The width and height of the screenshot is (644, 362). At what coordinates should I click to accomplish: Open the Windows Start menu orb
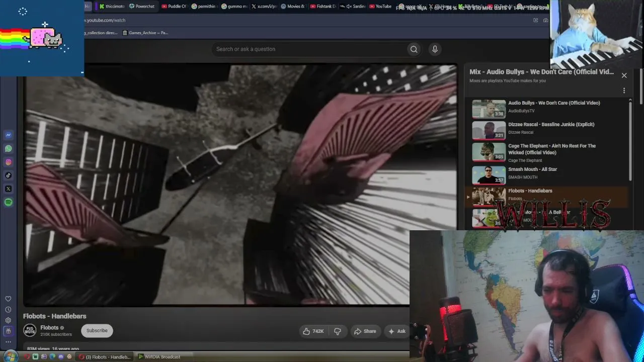10,356
